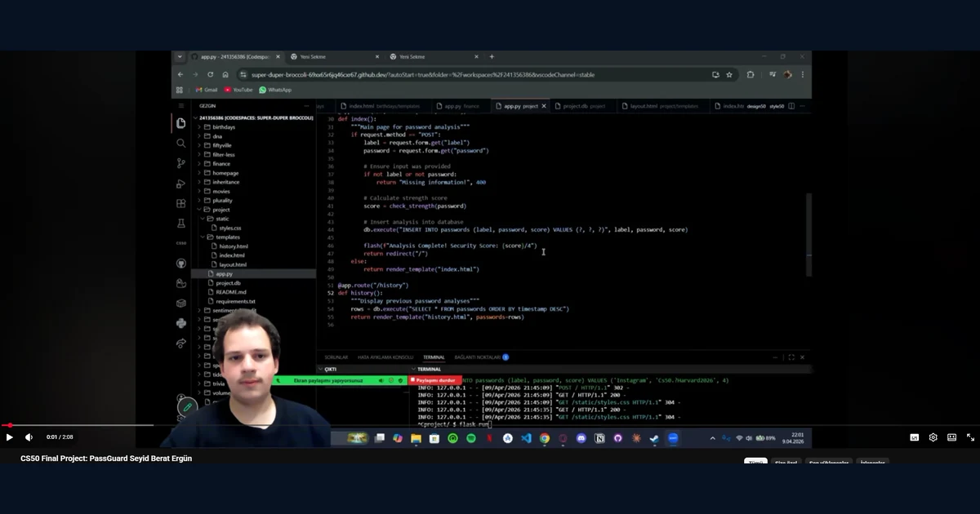Click the style50 editor button
The width and height of the screenshot is (980, 514).
(777, 106)
